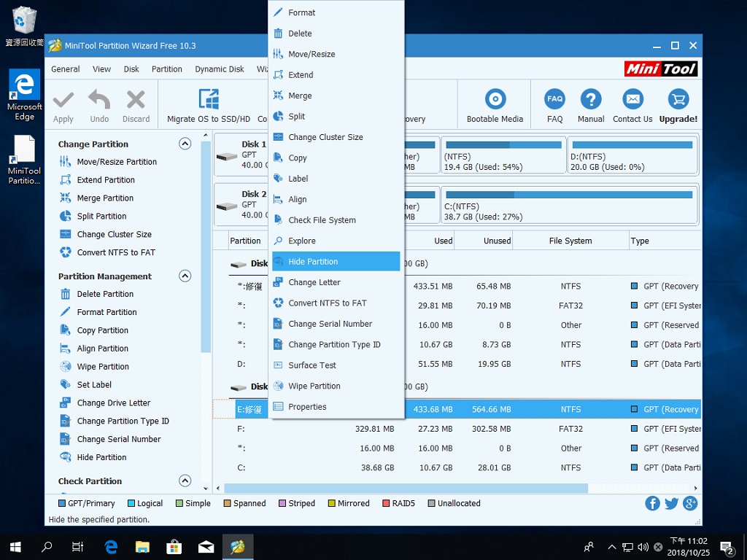Viewport: 747px width, 560px height.
Task: Choose Surface Test in the context menu
Action: pyautogui.click(x=336, y=365)
